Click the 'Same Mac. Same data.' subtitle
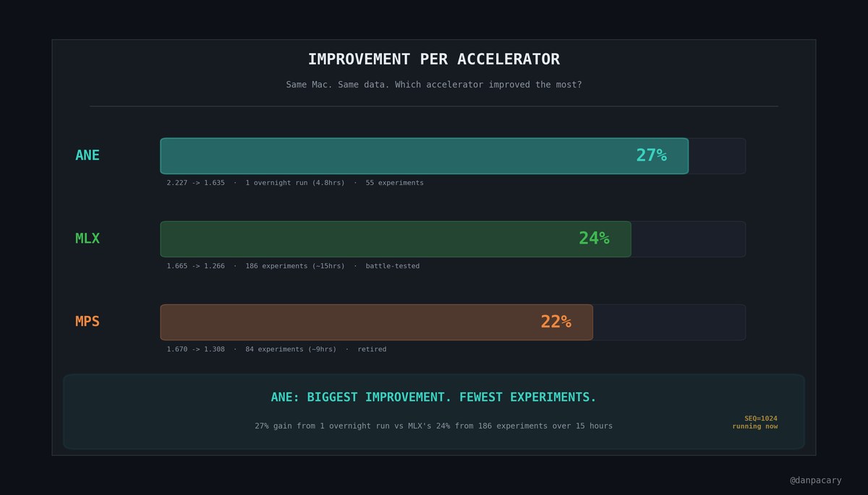 [433, 85]
